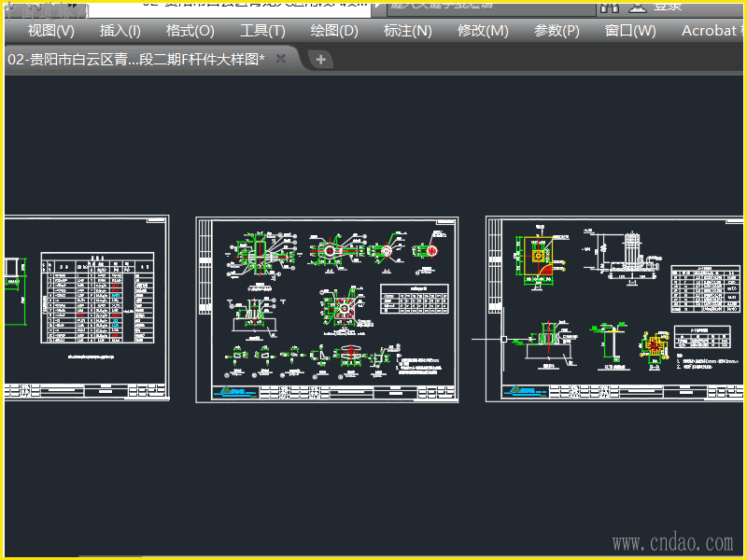Switch to the 02-贵阳市白云区 drawing tab
Screen dimensions: 747x560
pyautogui.click(x=135, y=59)
